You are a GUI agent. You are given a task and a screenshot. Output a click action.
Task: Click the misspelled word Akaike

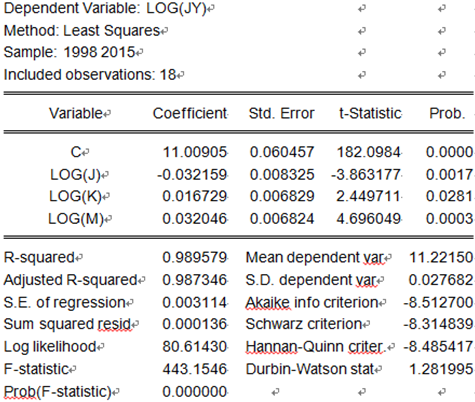[x=267, y=303]
